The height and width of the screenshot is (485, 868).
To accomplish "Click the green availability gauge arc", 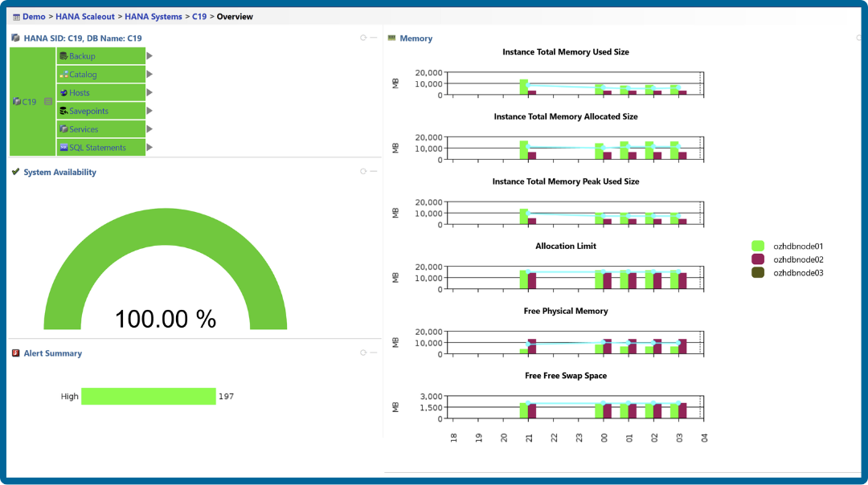I will (166, 226).
